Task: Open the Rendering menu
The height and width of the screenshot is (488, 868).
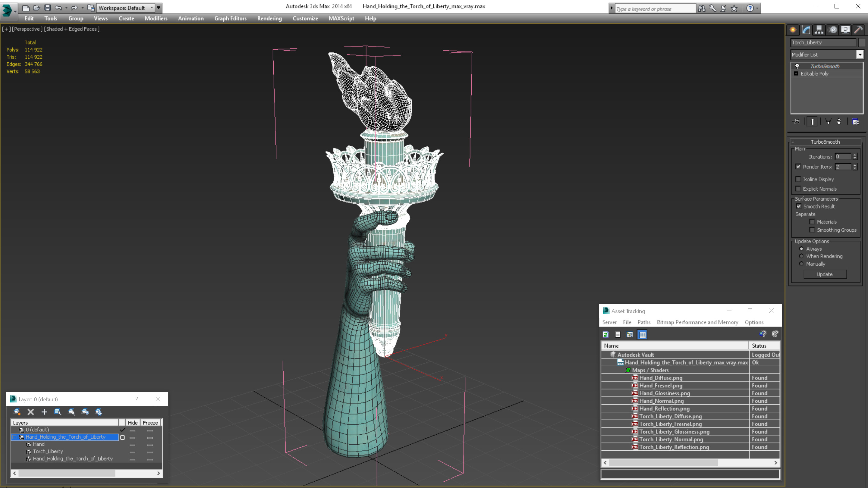Action: pos(269,18)
